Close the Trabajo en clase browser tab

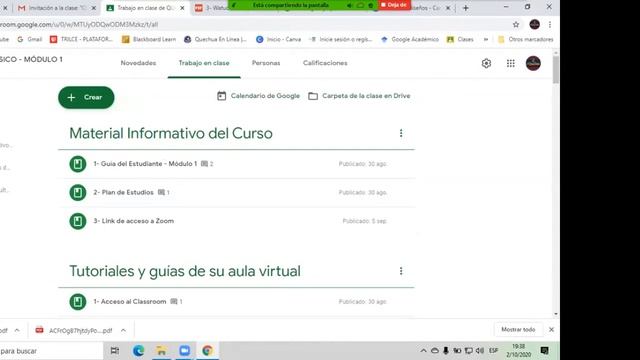point(182,8)
